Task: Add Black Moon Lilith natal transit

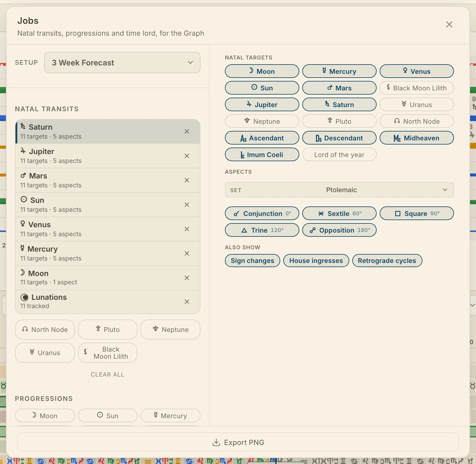Action: (108, 353)
